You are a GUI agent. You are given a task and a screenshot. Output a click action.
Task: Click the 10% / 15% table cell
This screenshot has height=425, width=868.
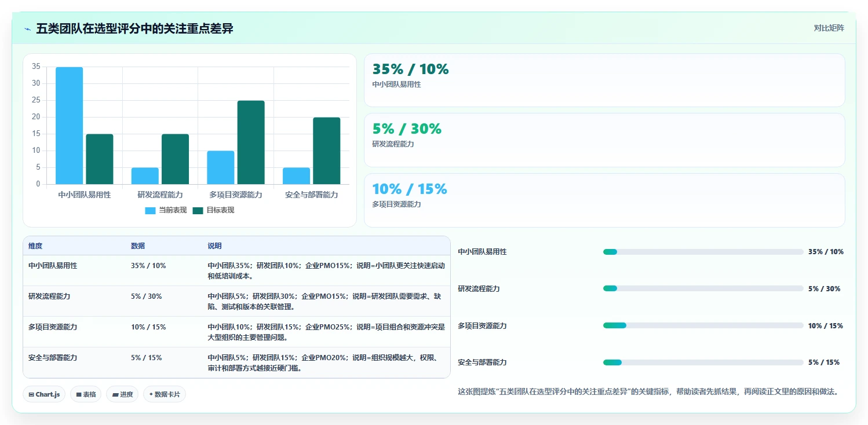point(148,327)
